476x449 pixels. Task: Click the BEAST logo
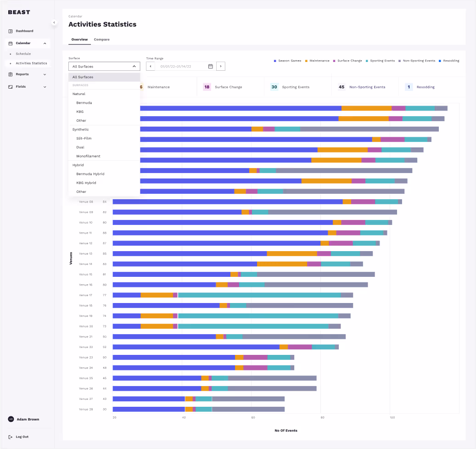point(19,12)
